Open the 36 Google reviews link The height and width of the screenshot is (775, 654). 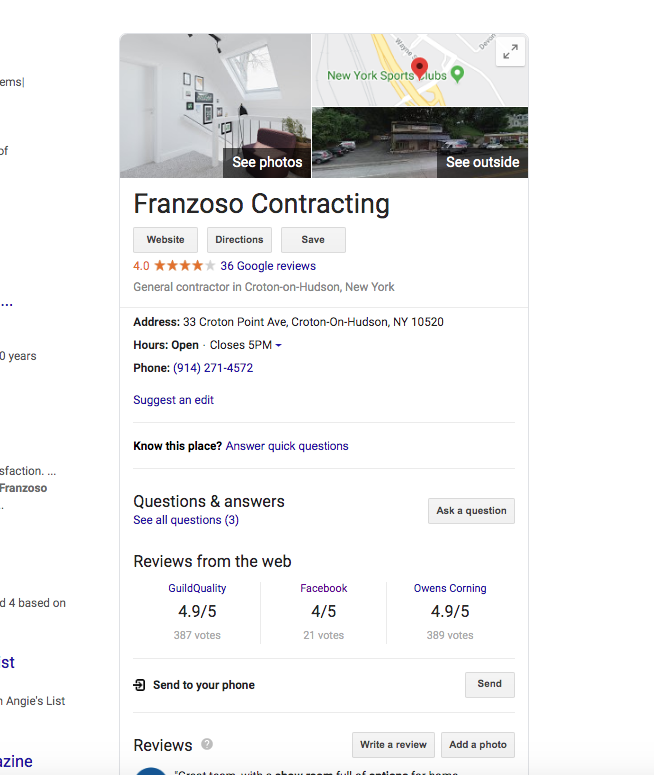pyautogui.click(x=268, y=266)
